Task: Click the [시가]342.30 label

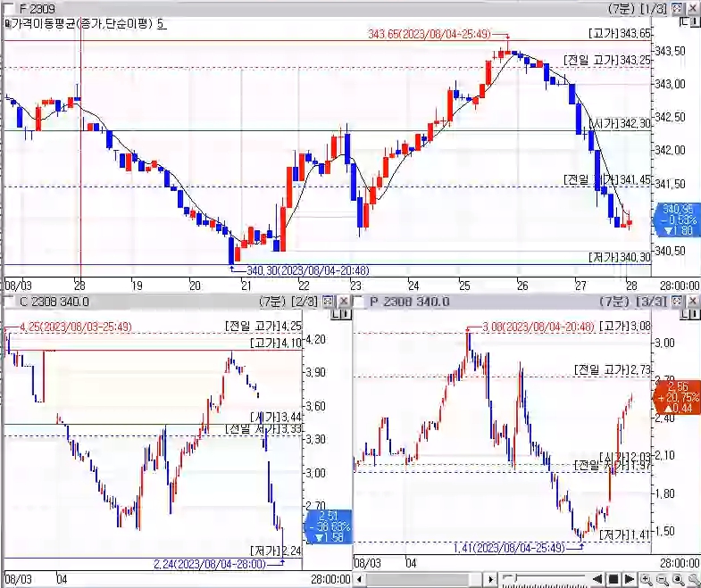Action: point(621,123)
